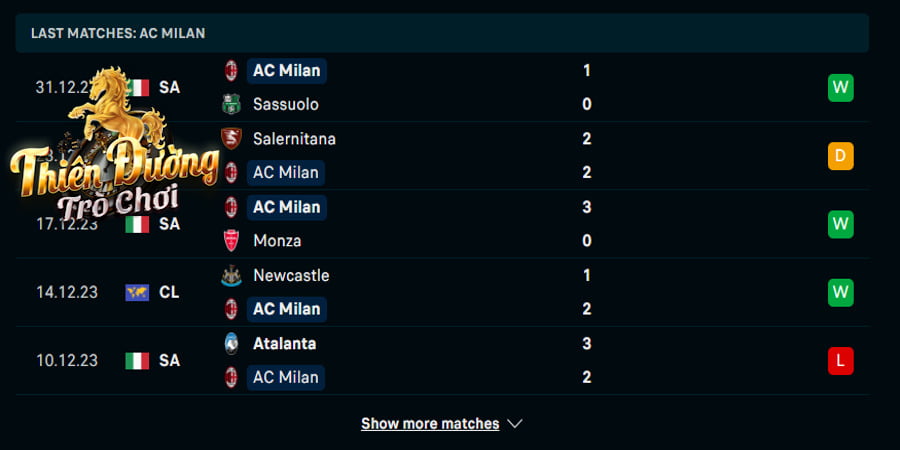Click the CL competition label on 14.12.23
Screen dimensions: 900x450
click(x=169, y=292)
